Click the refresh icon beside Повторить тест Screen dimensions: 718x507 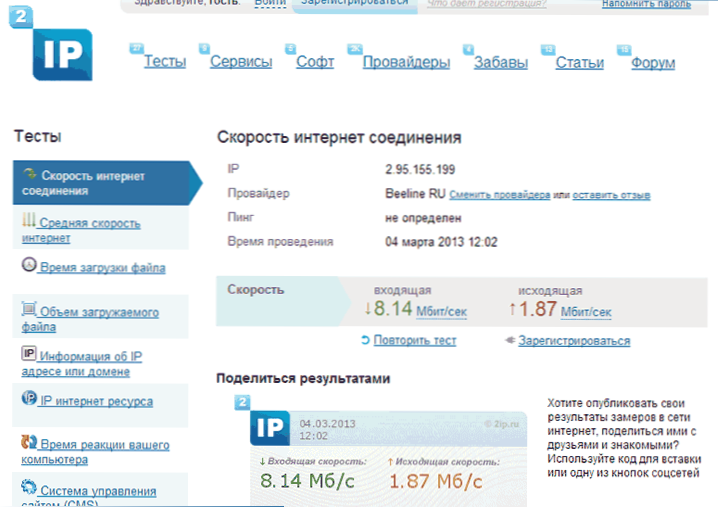(x=365, y=340)
